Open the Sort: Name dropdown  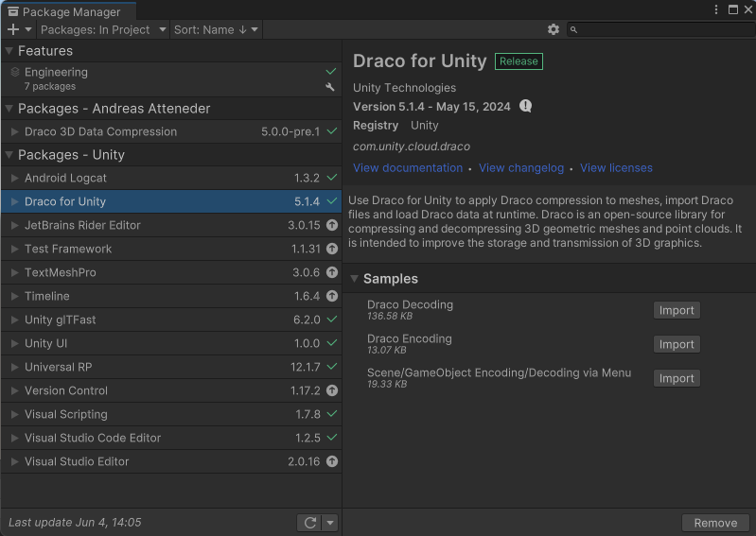tap(216, 30)
